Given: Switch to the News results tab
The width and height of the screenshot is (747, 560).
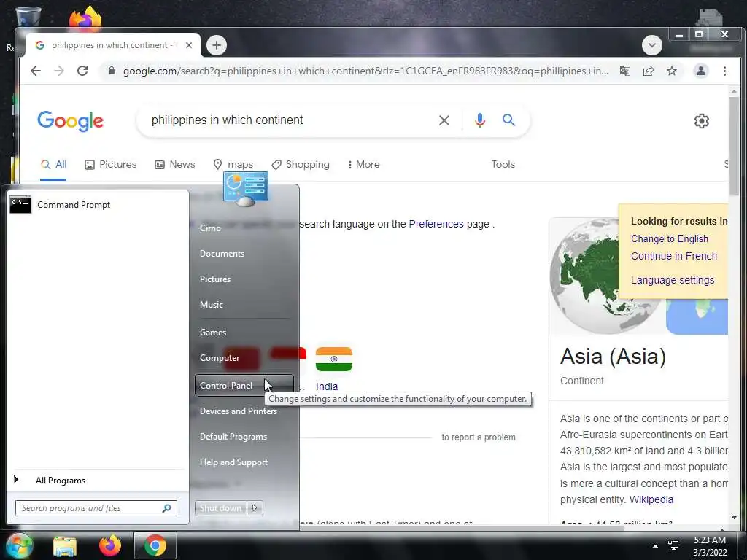Looking at the screenshot, I should 175,164.
